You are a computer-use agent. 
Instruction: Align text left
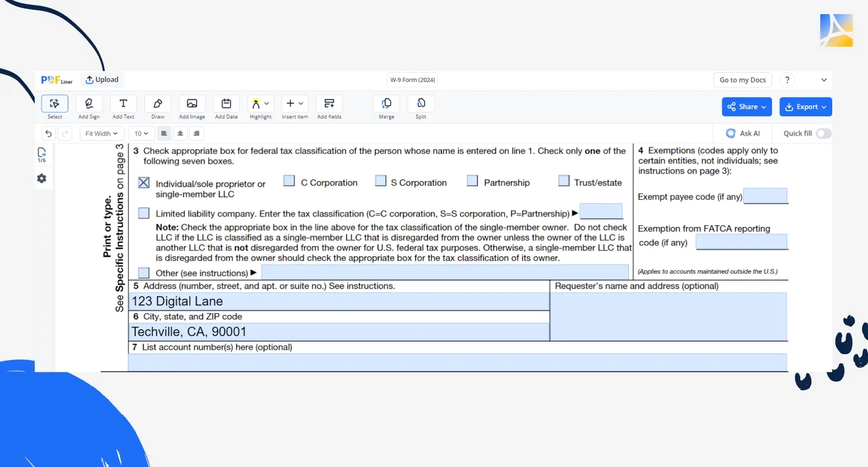[x=164, y=134]
